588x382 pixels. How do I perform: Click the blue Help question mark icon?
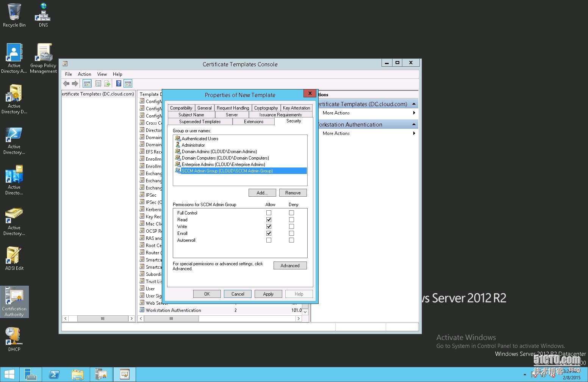click(119, 84)
